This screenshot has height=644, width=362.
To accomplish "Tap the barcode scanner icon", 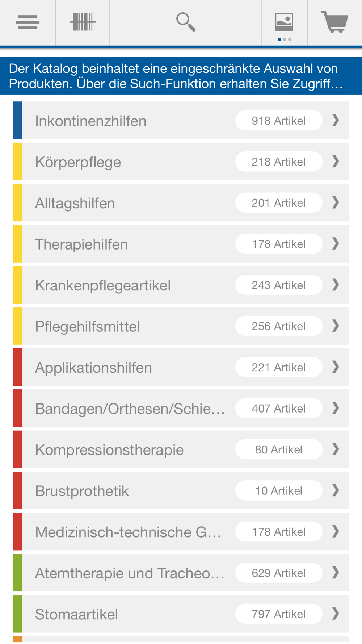I will tap(83, 22).
